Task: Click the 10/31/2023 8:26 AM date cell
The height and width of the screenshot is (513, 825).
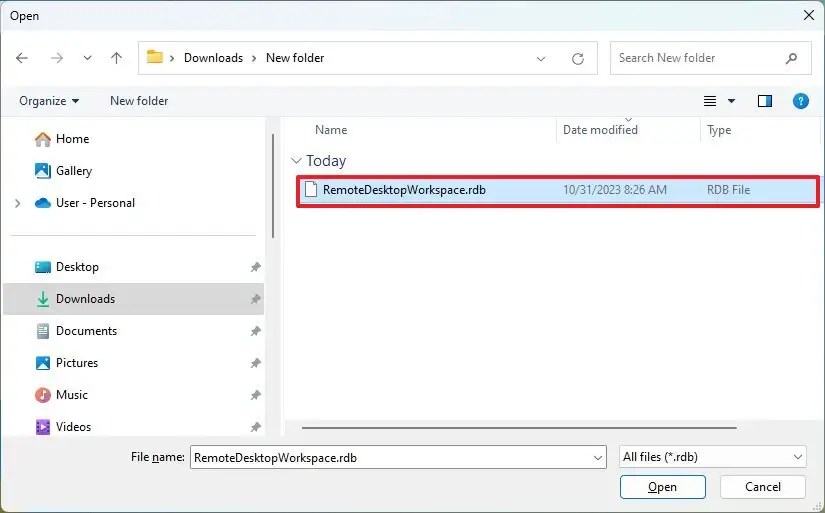Action: click(615, 190)
